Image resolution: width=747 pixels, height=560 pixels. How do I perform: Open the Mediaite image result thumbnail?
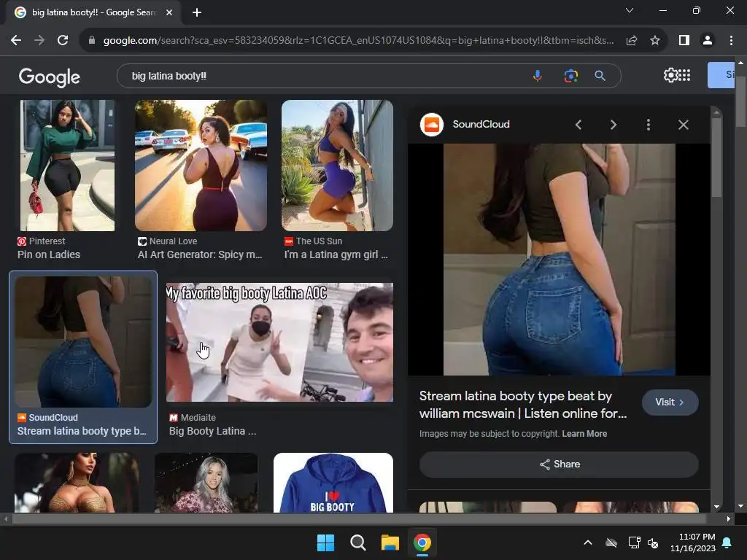[x=279, y=343]
